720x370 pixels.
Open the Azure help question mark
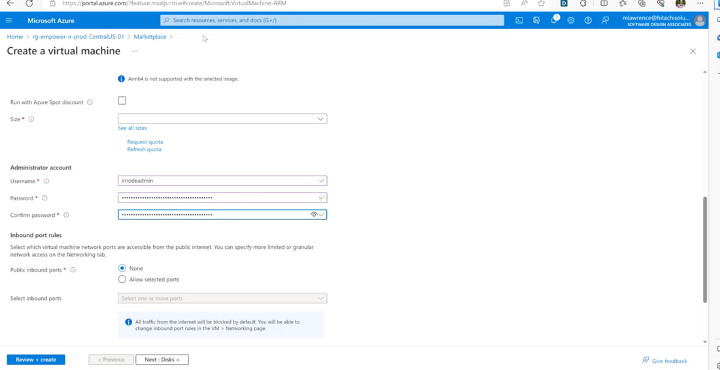[x=588, y=21]
